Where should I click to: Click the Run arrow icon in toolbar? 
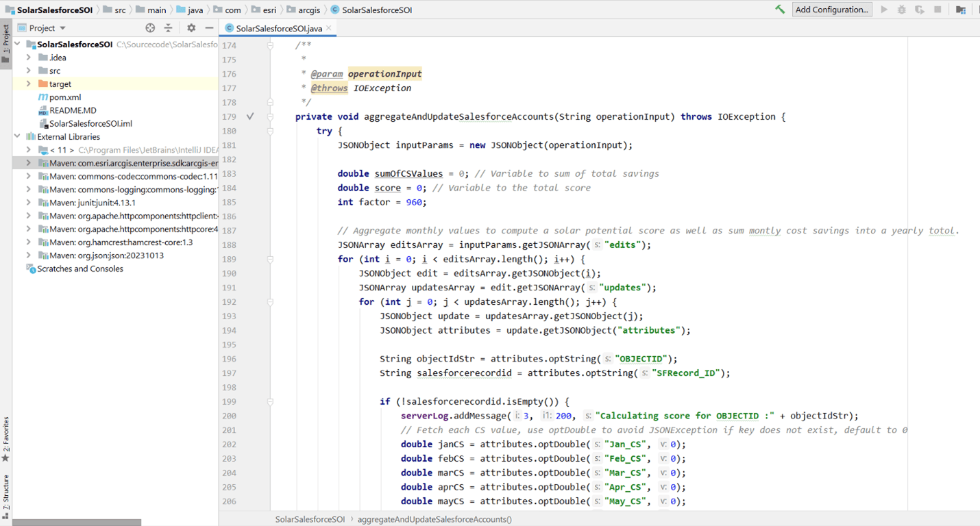[884, 10]
